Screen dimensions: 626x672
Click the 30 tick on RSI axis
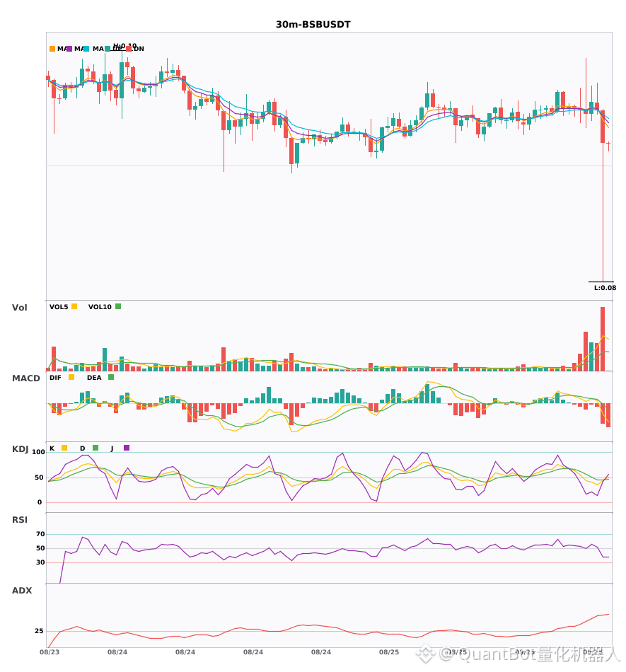[40, 562]
